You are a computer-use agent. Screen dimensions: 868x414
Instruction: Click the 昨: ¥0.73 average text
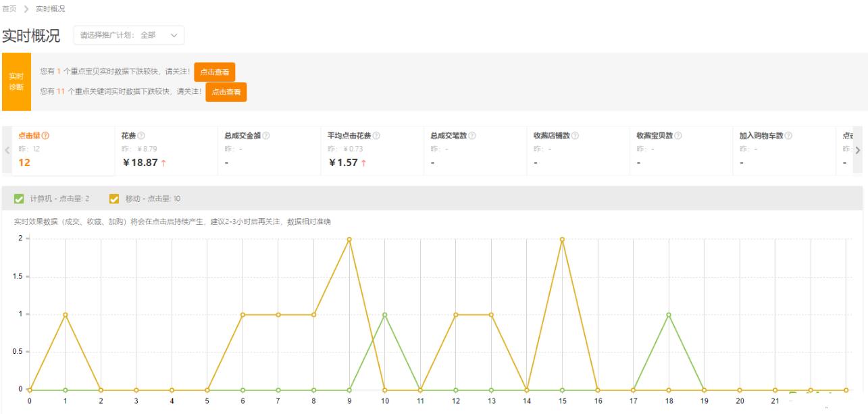tap(345, 149)
